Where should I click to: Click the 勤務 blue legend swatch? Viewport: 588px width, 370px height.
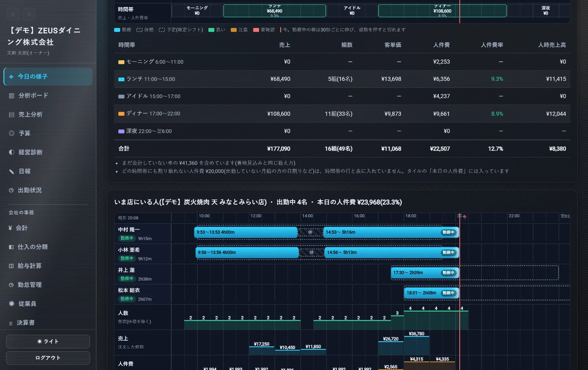[x=117, y=30]
